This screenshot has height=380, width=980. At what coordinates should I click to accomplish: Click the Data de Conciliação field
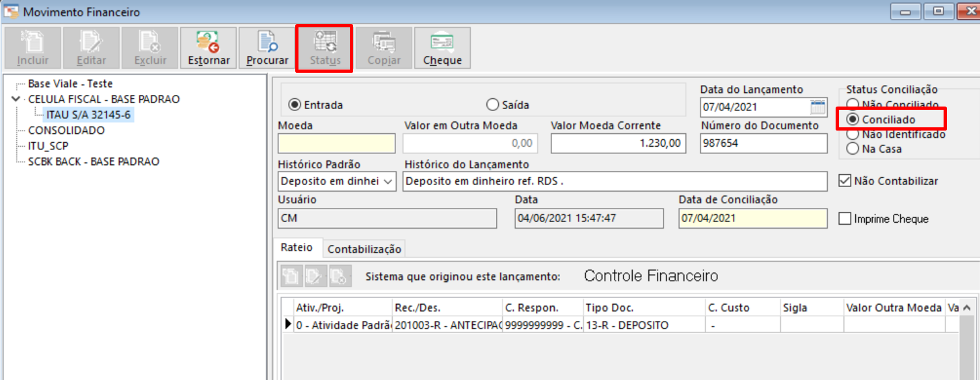click(753, 218)
